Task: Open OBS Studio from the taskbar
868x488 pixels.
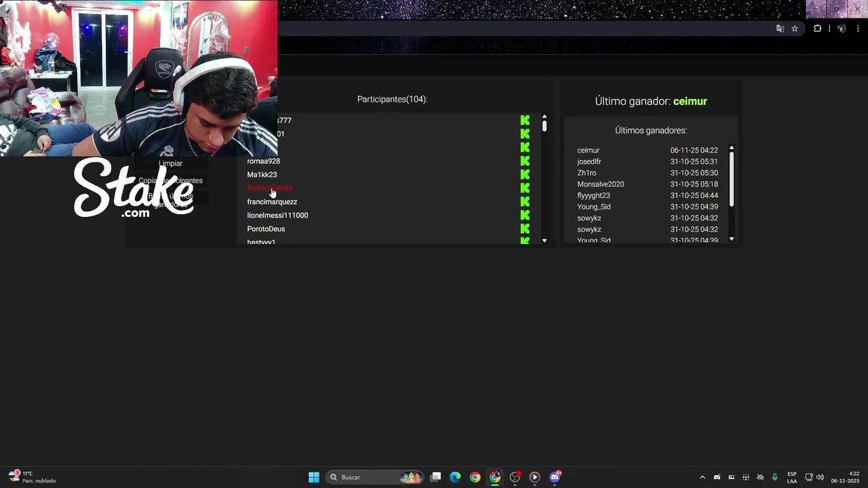Action: point(515,477)
